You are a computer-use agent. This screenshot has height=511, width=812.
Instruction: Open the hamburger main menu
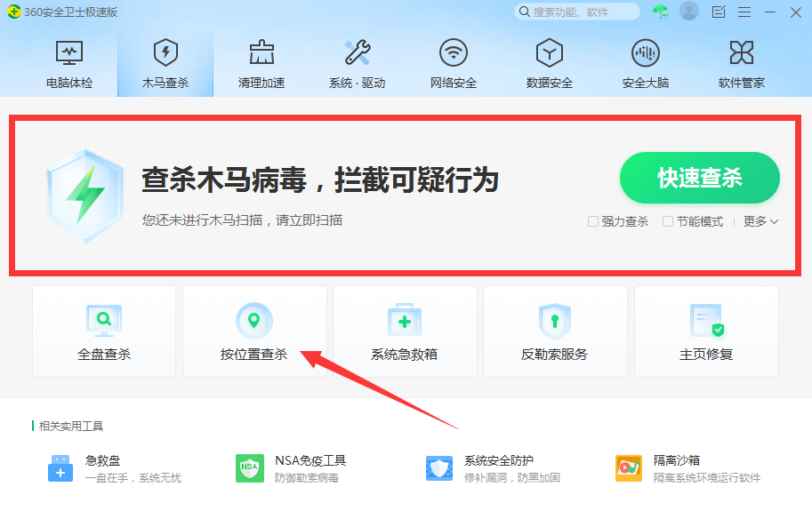pos(744,12)
